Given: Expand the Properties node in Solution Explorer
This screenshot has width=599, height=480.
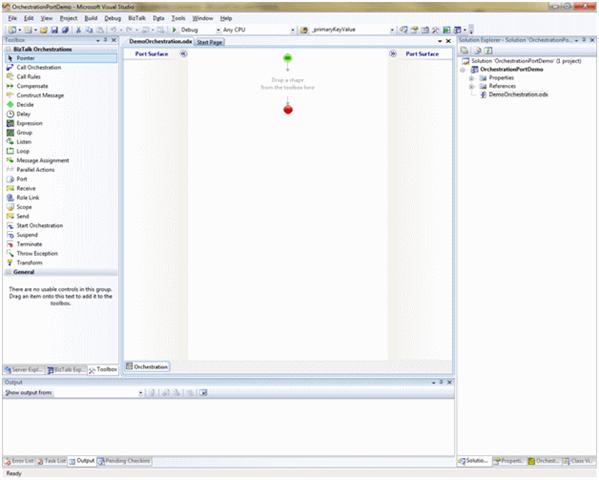Looking at the screenshot, I should [x=471, y=78].
